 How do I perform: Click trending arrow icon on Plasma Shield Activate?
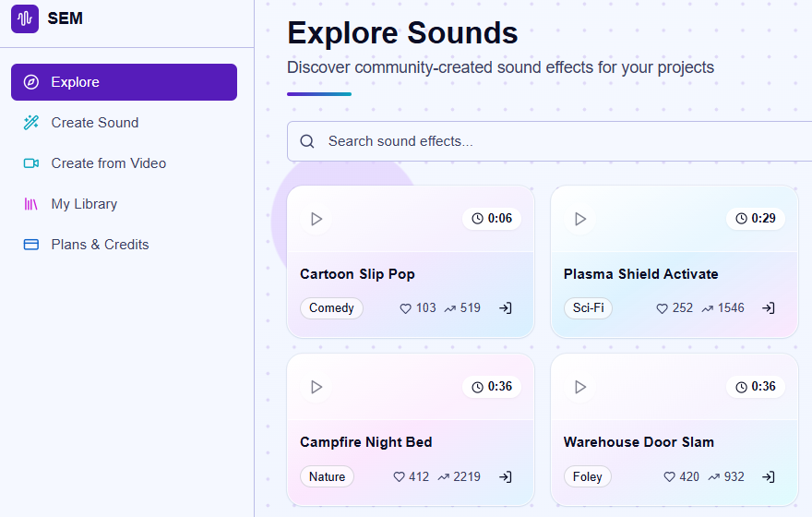click(x=708, y=308)
